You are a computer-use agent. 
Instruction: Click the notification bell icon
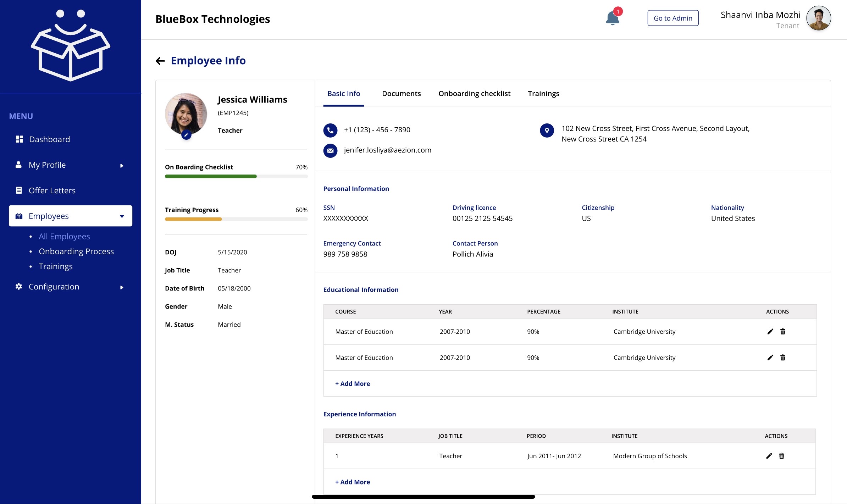tap(613, 18)
